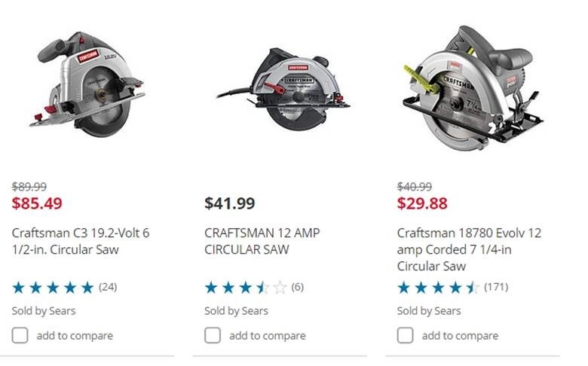The width and height of the screenshot is (588, 366).
Task: Open the 171 reviews count
Action: tap(495, 287)
